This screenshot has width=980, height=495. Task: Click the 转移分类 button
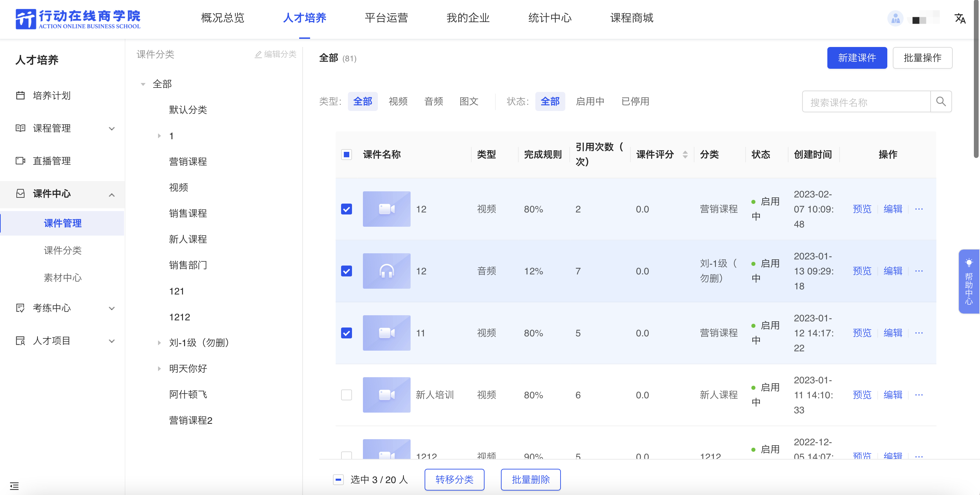pyautogui.click(x=454, y=480)
